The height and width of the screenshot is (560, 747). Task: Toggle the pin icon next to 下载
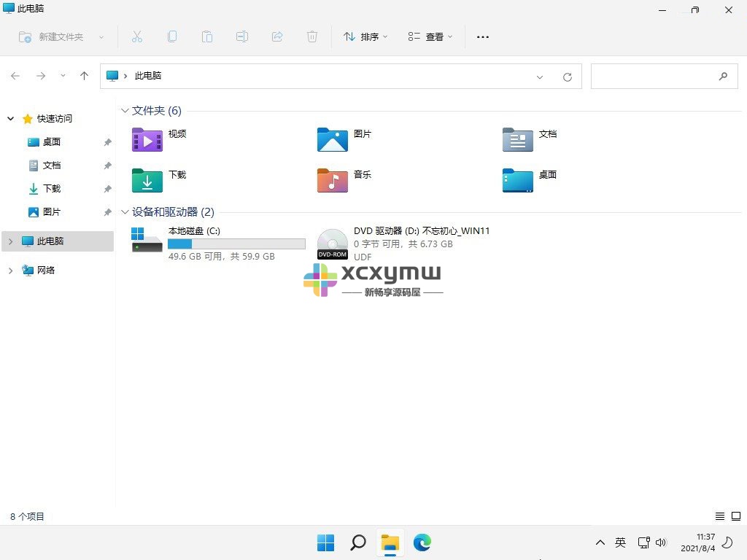pyautogui.click(x=107, y=188)
